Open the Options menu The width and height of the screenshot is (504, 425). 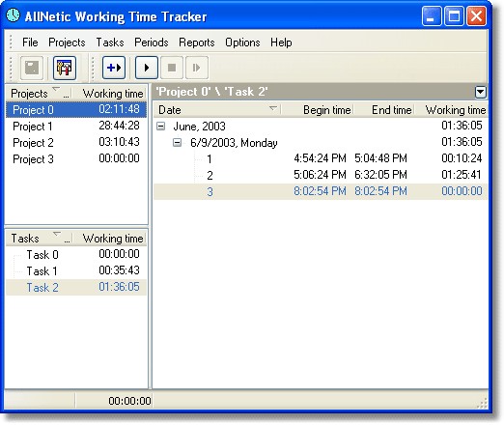[242, 42]
